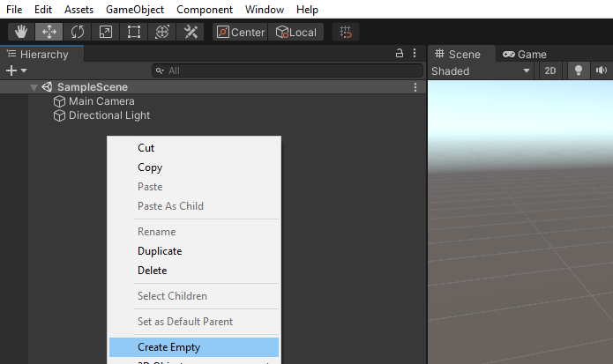Toggle scene audio speaker icon
This screenshot has width=613, height=364.
[x=602, y=71]
